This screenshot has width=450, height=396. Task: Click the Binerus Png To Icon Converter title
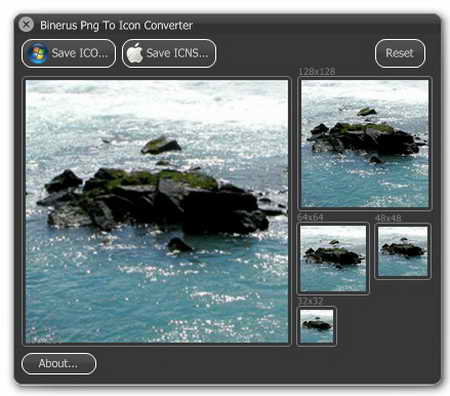point(116,26)
